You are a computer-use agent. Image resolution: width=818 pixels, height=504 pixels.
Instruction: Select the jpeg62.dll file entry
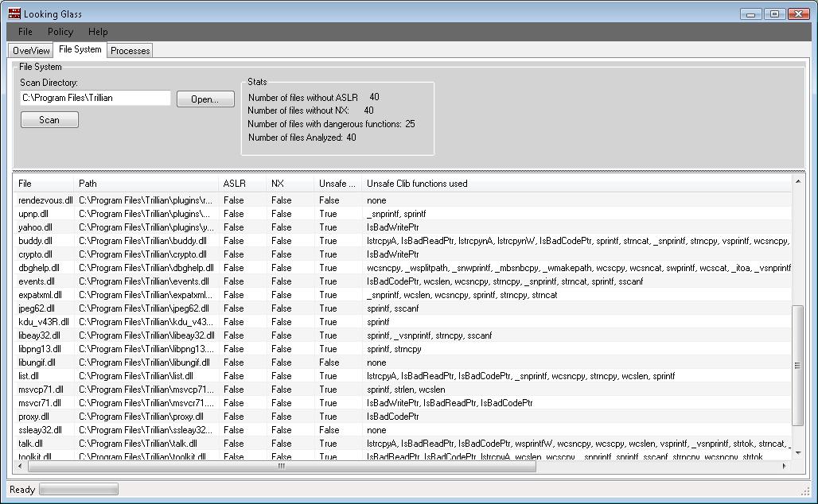tap(37, 308)
